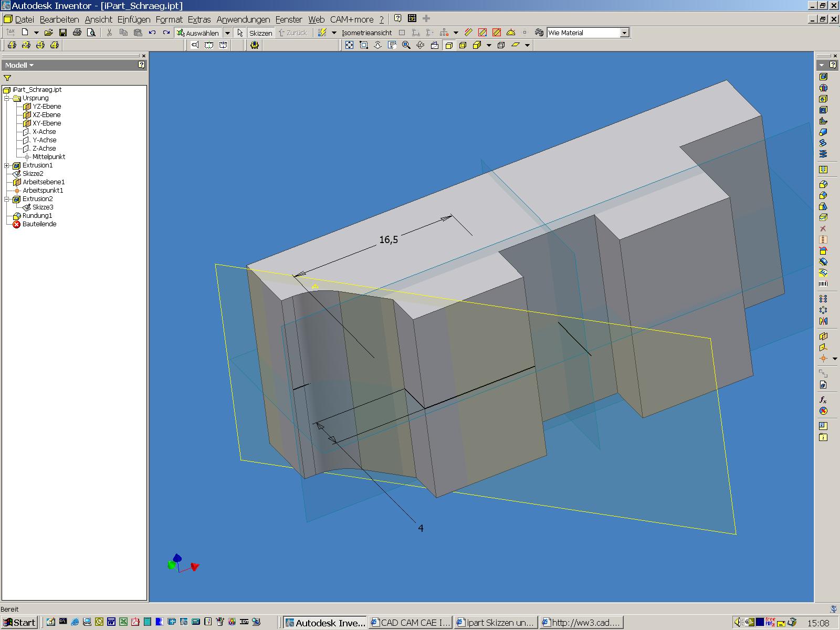840x630 pixels.
Task: Click the Mirror feature icon
Action: click(823, 321)
